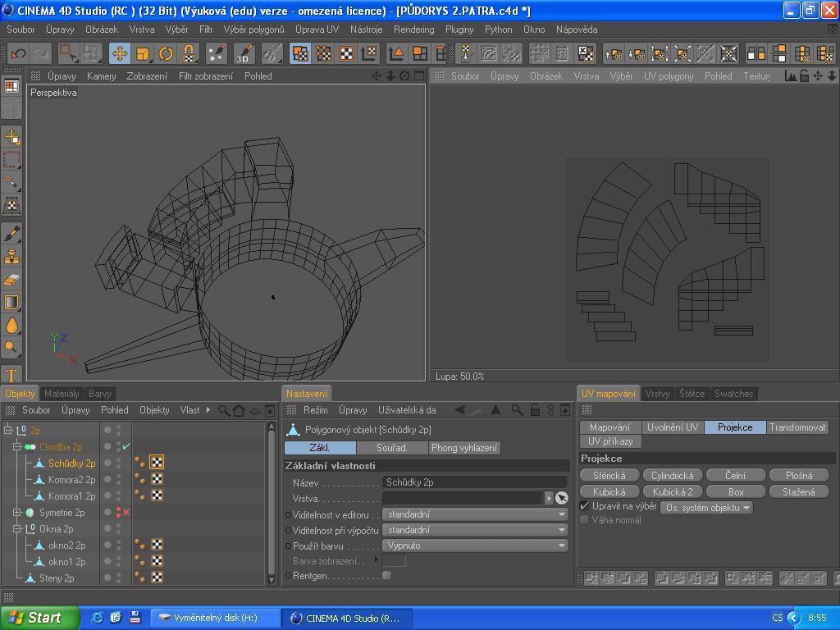Select the Move tool in the toolbar
The width and height of the screenshot is (840, 630).
pyautogui.click(x=120, y=53)
